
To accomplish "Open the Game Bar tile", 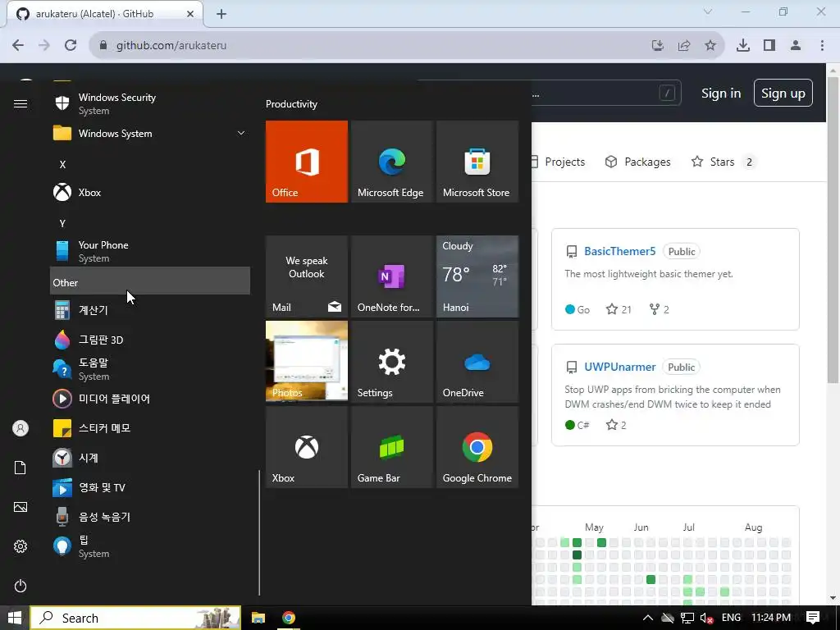I will click(x=391, y=447).
